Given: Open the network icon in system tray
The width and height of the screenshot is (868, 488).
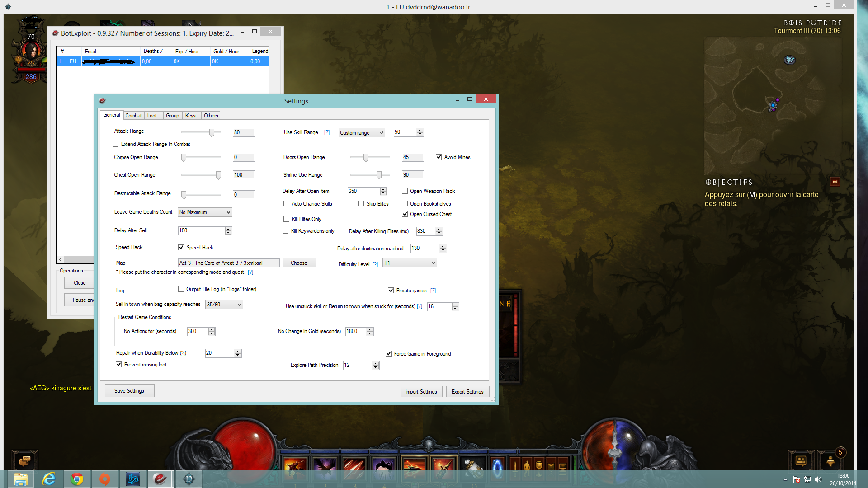Looking at the screenshot, I should [x=807, y=479].
